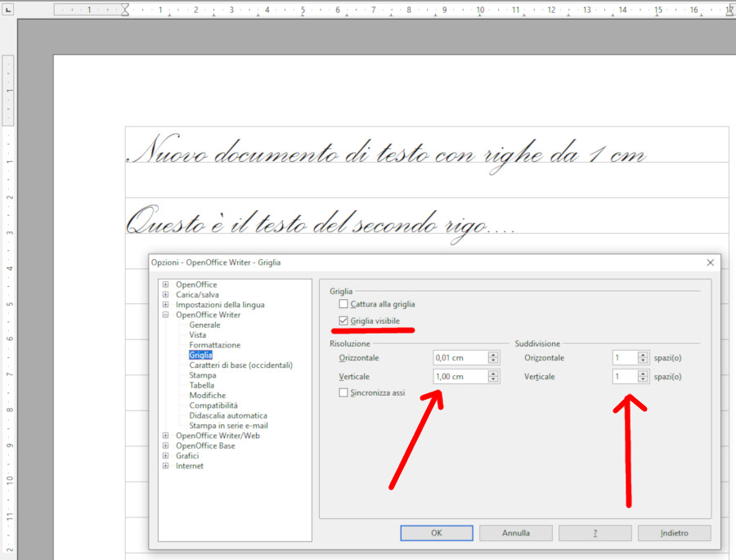Decrease the Risoluzione Verticale value with the down arrow
The image size is (736, 560).
493,380
